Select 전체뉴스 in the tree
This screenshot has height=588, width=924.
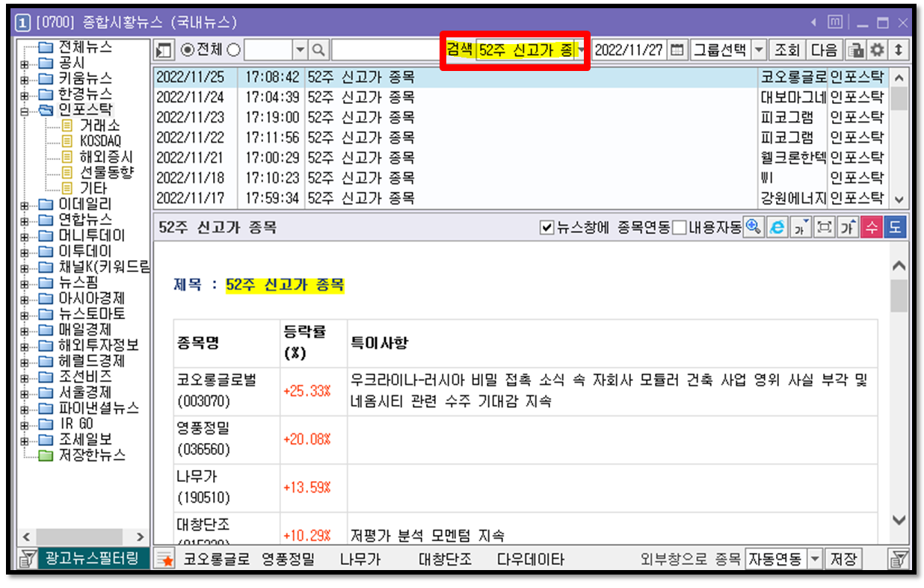(x=85, y=47)
